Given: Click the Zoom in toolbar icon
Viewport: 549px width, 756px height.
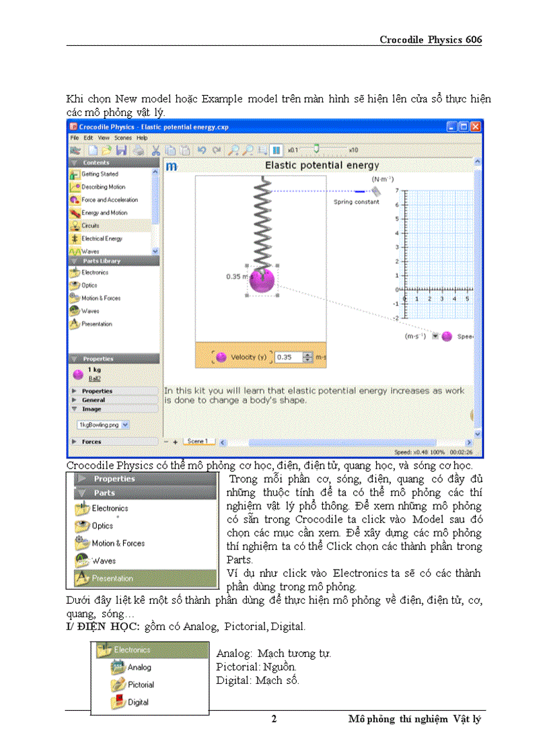Looking at the screenshot, I should 234,150.
